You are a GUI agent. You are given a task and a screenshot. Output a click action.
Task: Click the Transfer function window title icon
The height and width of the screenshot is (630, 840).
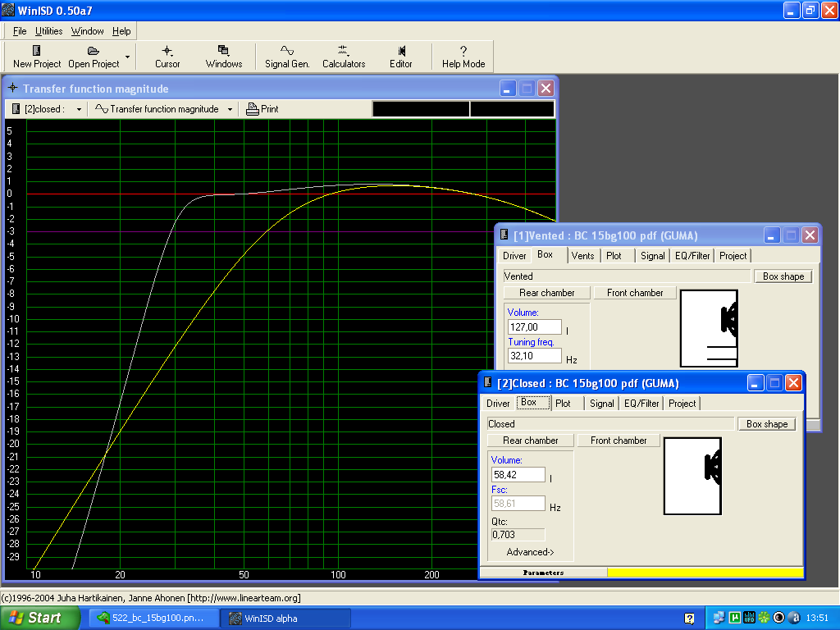(13, 88)
